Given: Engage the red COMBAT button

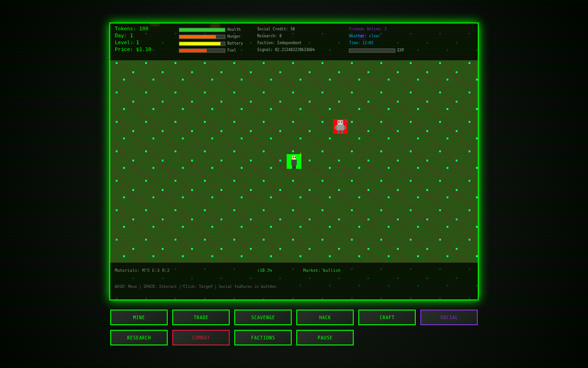Looking at the screenshot, I should point(201,338).
